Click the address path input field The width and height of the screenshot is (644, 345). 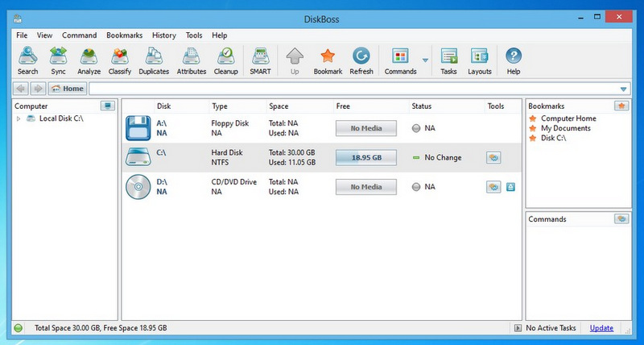click(353, 89)
